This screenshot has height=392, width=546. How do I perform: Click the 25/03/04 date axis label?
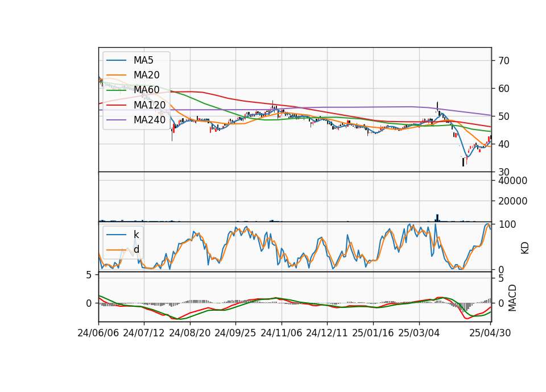click(419, 333)
